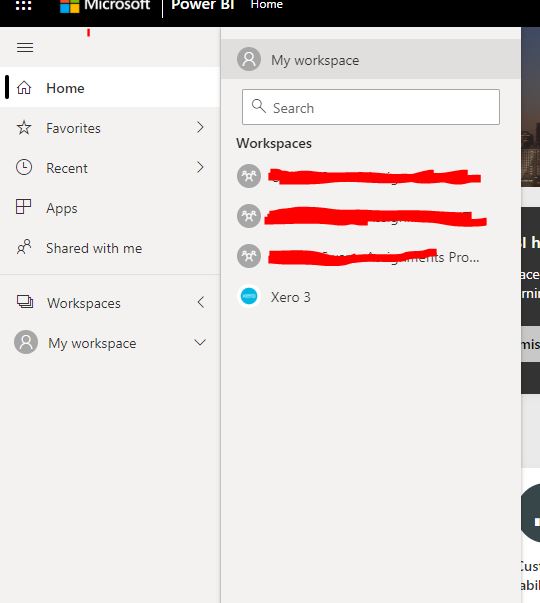Open Recent in navigation pane
This screenshot has width=540, height=603.
tap(110, 168)
